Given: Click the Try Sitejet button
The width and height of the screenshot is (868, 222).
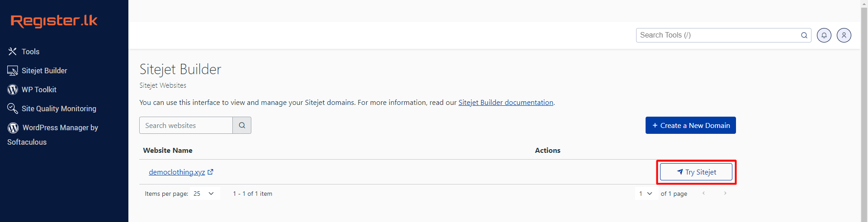Looking at the screenshot, I should [696, 172].
